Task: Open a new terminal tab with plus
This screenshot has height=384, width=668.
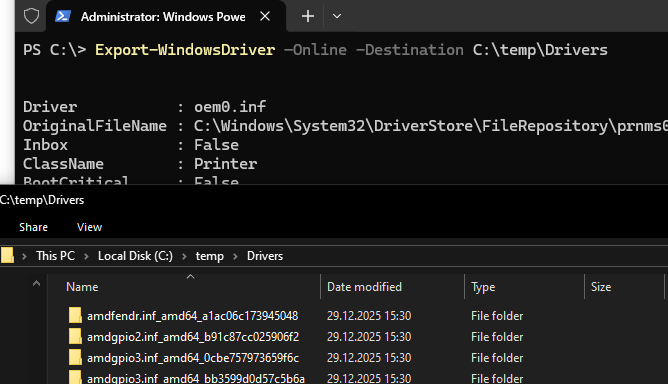Action: pos(308,16)
